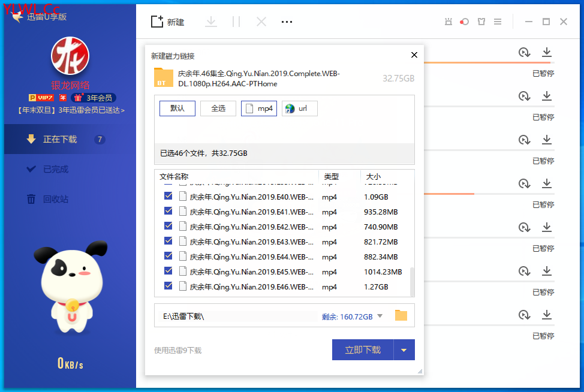Open the skin shirt icon
Image resolution: width=584 pixels, height=392 pixels.
(x=481, y=22)
